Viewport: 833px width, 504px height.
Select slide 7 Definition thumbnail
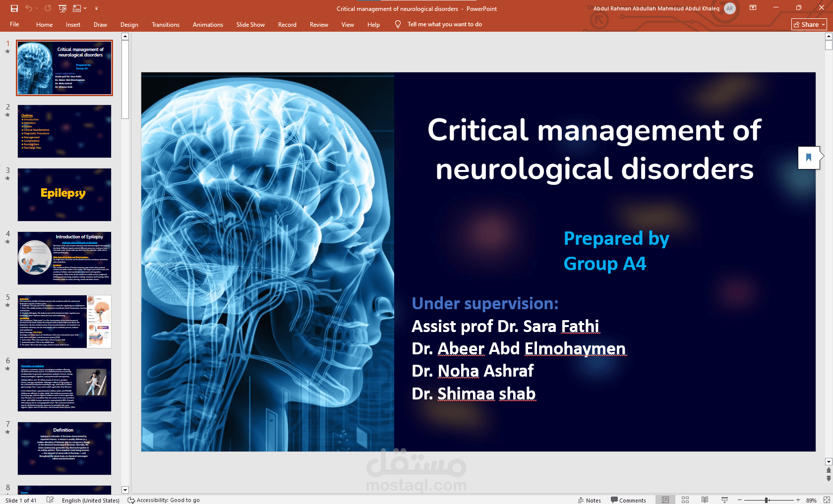[64, 448]
